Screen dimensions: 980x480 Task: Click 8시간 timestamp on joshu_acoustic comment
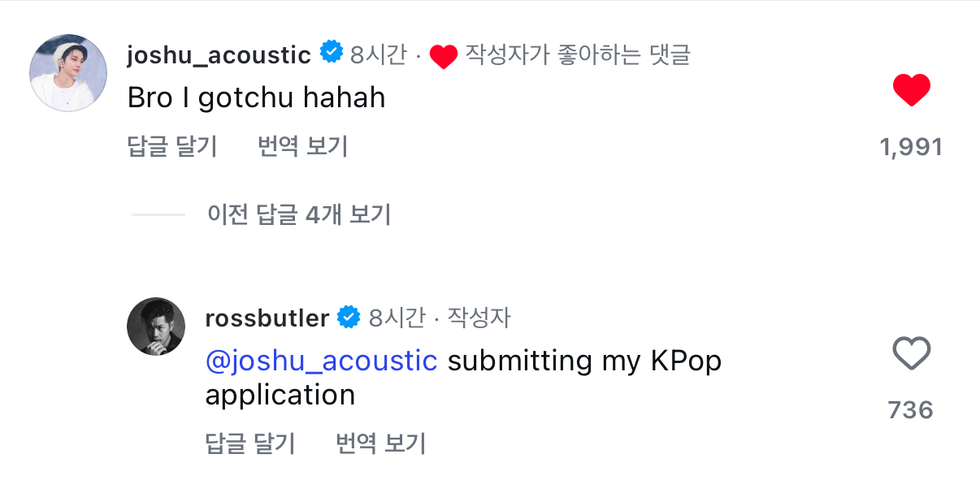click(378, 55)
